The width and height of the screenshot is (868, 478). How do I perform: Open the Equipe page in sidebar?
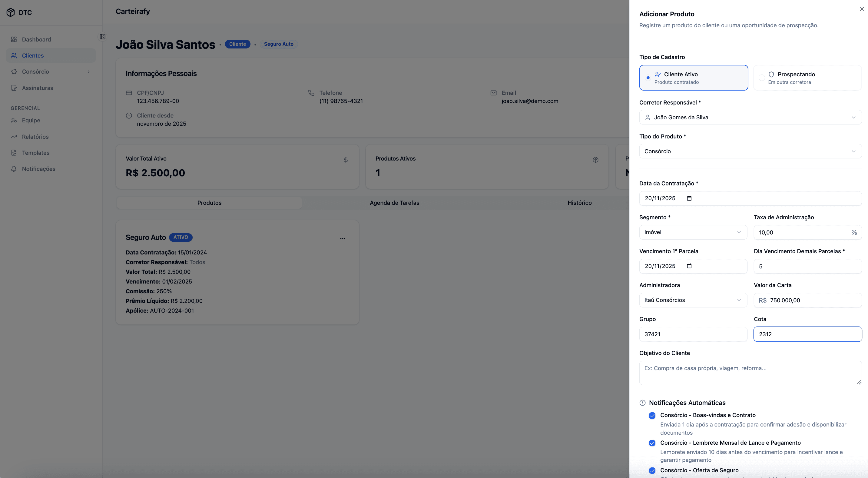31,120
